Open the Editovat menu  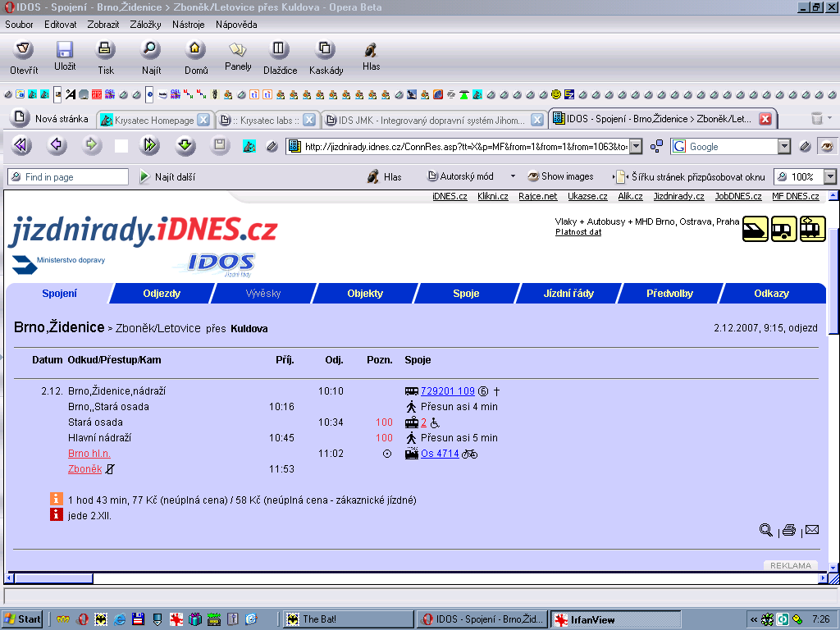(60, 25)
